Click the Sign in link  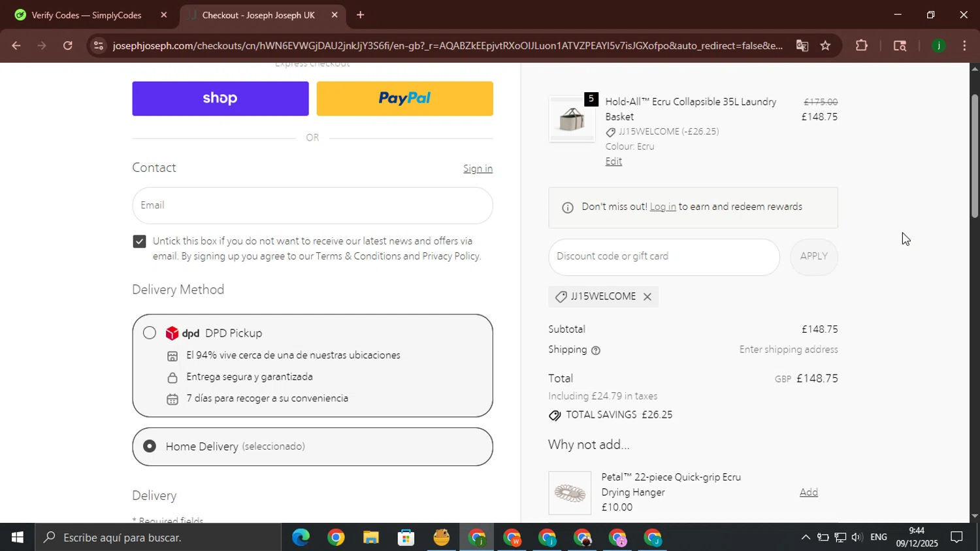478,169
